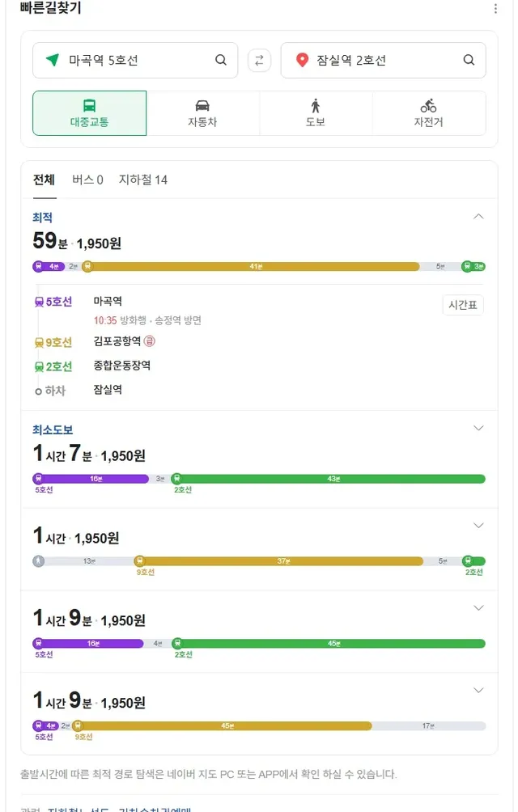Expand the 1시간 route with 13분 walk

pos(478,526)
